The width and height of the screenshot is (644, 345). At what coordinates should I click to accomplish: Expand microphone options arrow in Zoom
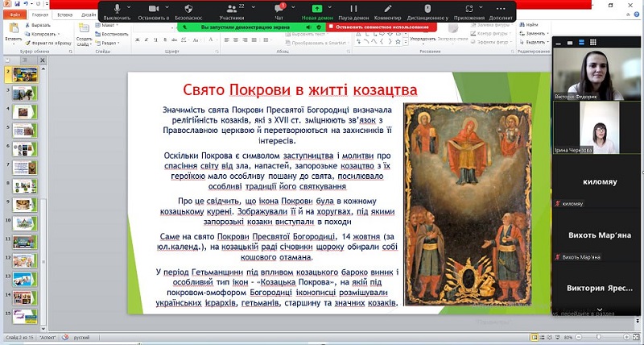coord(129,7)
